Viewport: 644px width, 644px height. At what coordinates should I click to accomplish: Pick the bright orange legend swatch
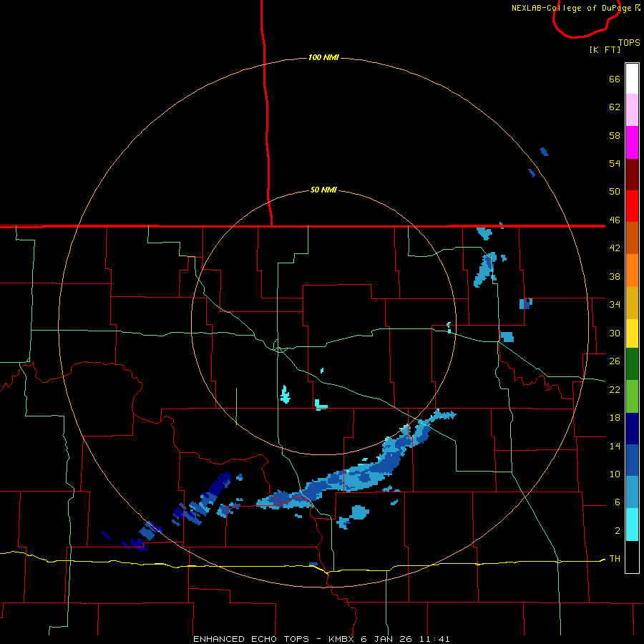(x=632, y=270)
